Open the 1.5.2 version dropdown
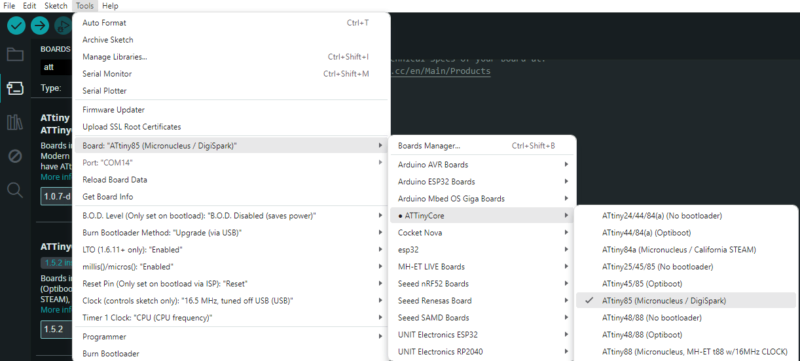The image size is (800, 361). tap(56, 329)
